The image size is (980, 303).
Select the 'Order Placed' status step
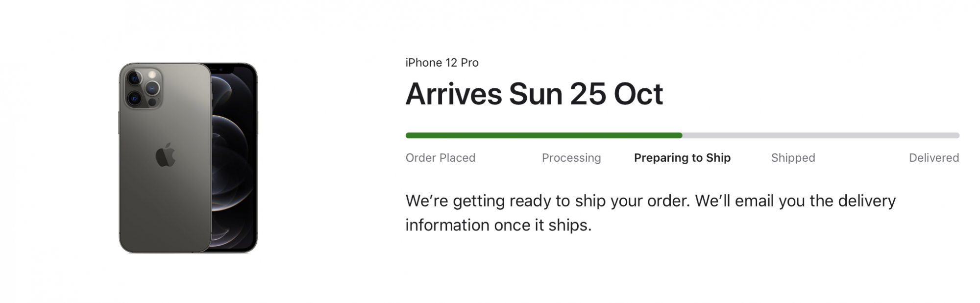point(440,158)
